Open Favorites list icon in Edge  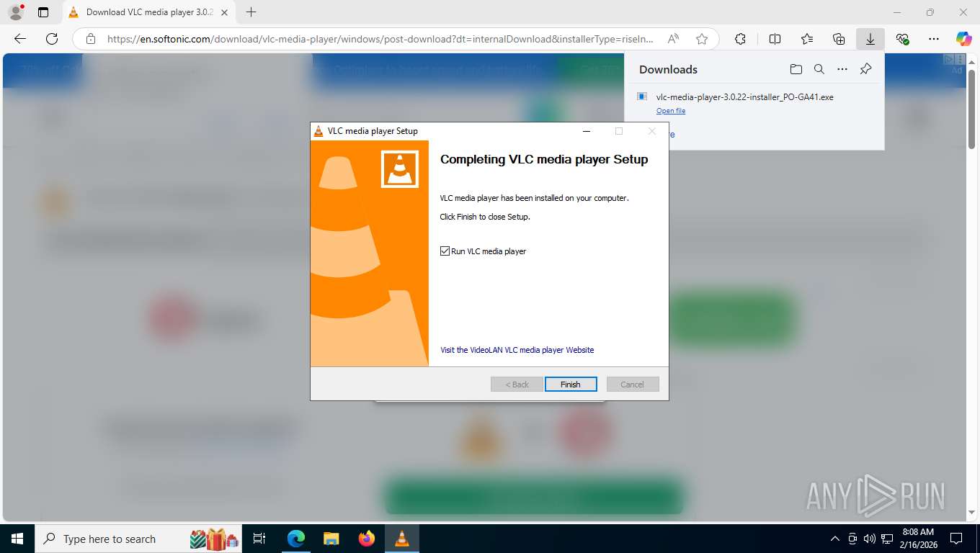[807, 39]
